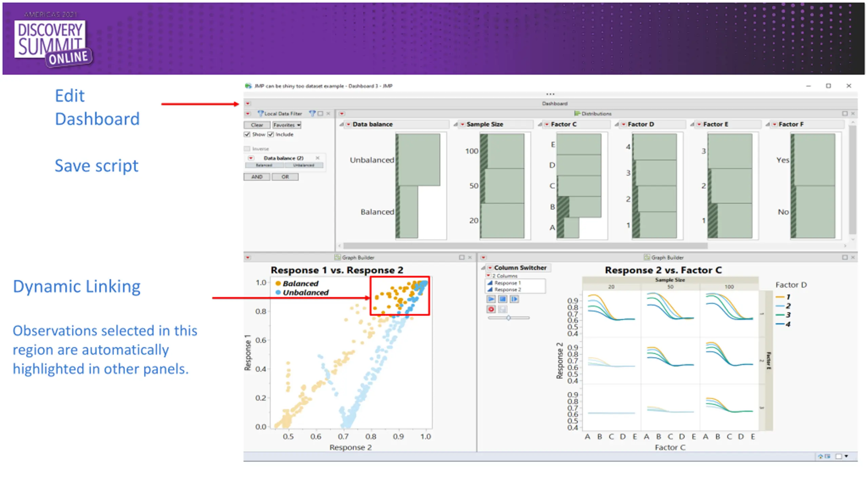The height and width of the screenshot is (488, 868).
Task: Remove the Data balance filter column
Action: coord(318,158)
